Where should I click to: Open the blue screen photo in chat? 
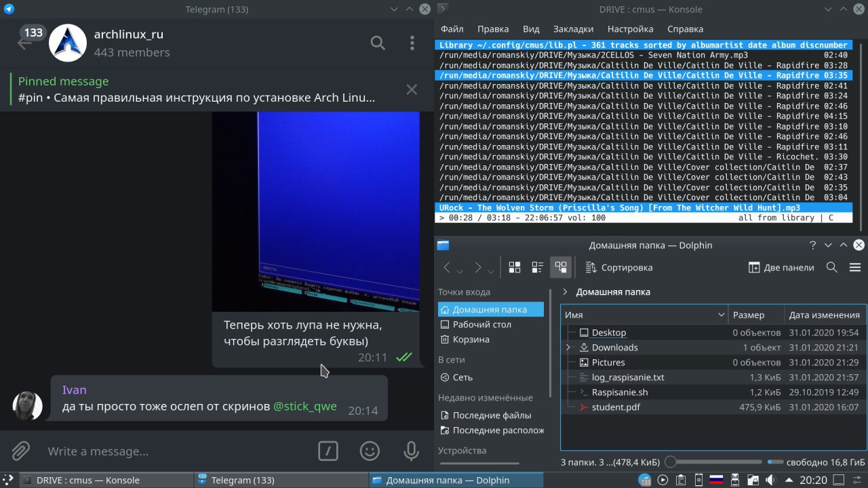tap(315, 211)
